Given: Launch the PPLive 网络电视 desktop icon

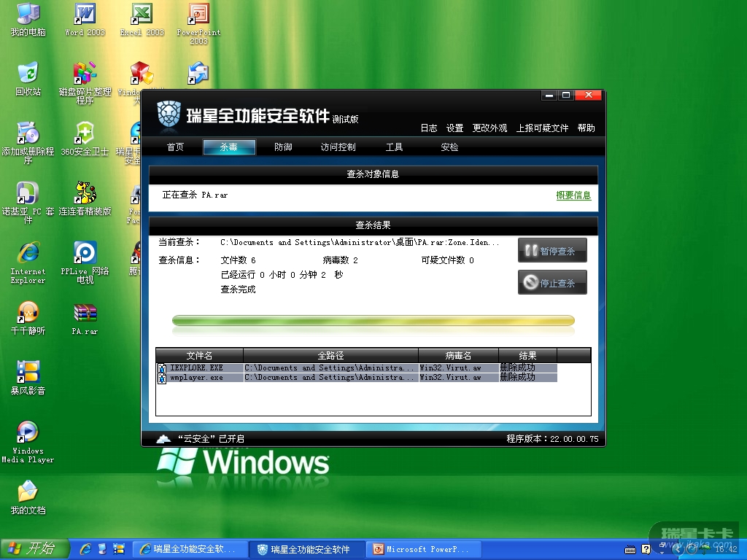Looking at the screenshot, I should click(85, 262).
